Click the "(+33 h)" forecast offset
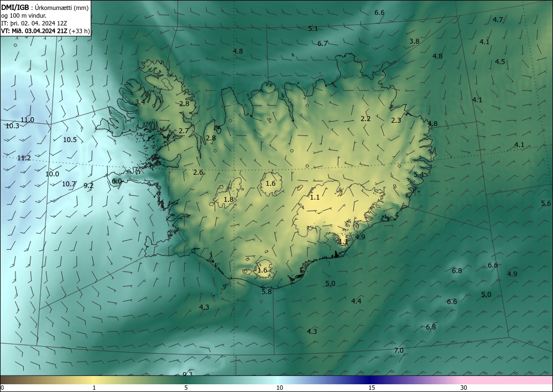 click(80, 31)
